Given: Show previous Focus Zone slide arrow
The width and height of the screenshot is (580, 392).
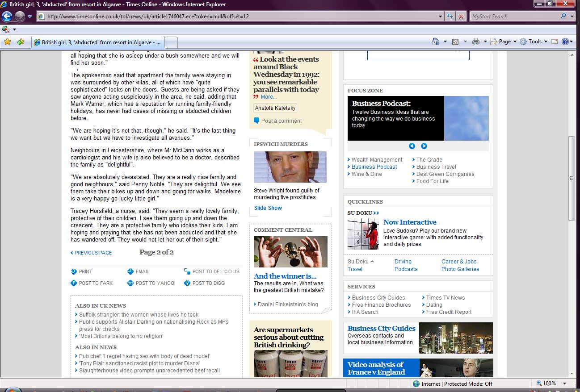Looking at the screenshot, I should tap(412, 146).
